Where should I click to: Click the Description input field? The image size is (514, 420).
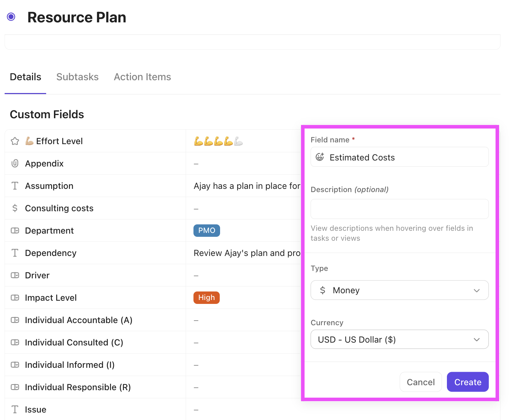click(400, 209)
